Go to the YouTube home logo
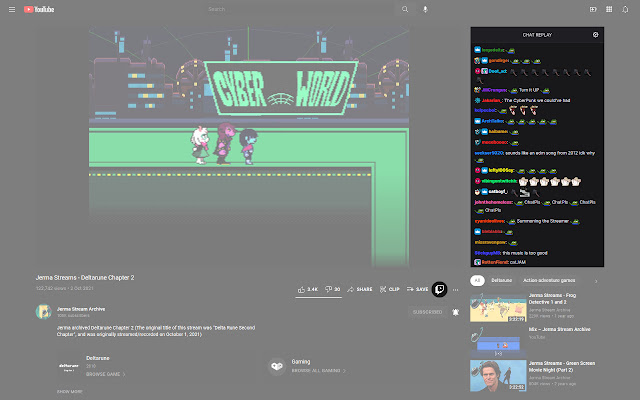640x400 pixels. 39,9
